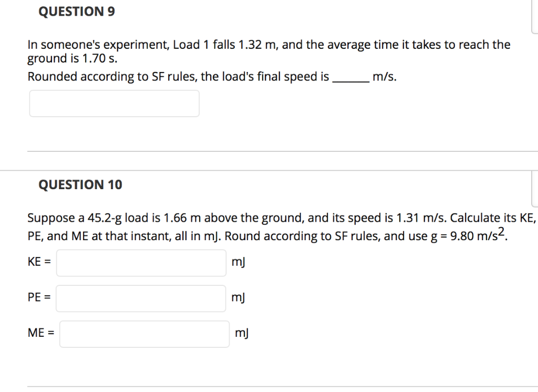Click the mJ label next to KE field
The height and width of the screenshot is (392, 538).
(x=237, y=262)
